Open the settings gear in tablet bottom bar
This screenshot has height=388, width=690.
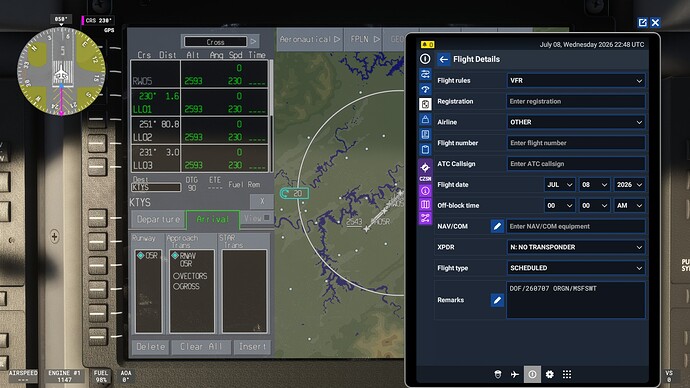click(x=550, y=374)
